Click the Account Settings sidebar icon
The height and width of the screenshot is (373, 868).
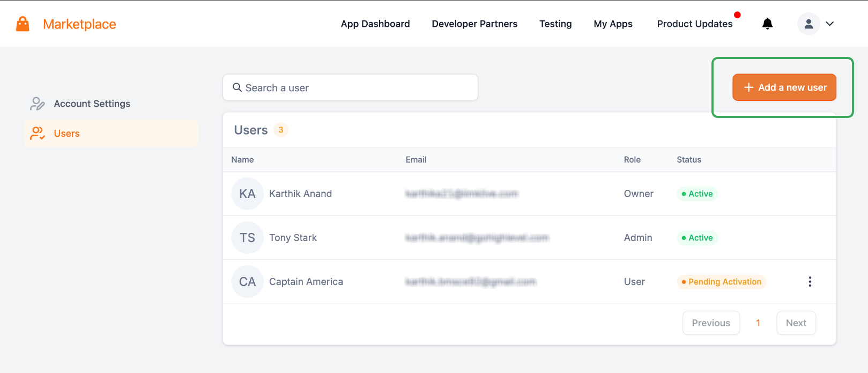37,104
